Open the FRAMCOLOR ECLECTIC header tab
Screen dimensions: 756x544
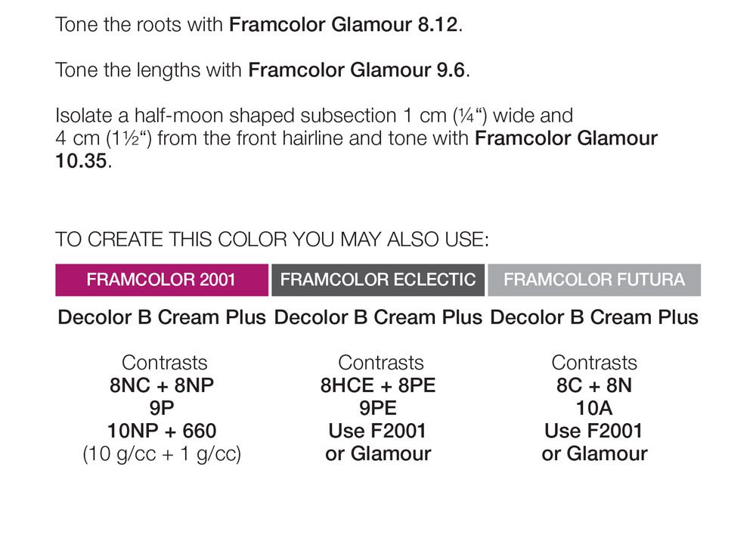pyautogui.click(x=378, y=280)
